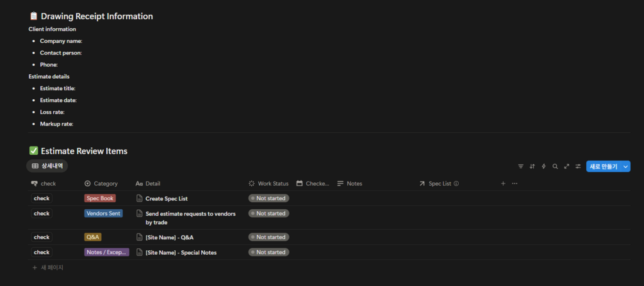Open Send estimate requests to vendors page
The width and height of the screenshot is (644, 286).
[190, 218]
